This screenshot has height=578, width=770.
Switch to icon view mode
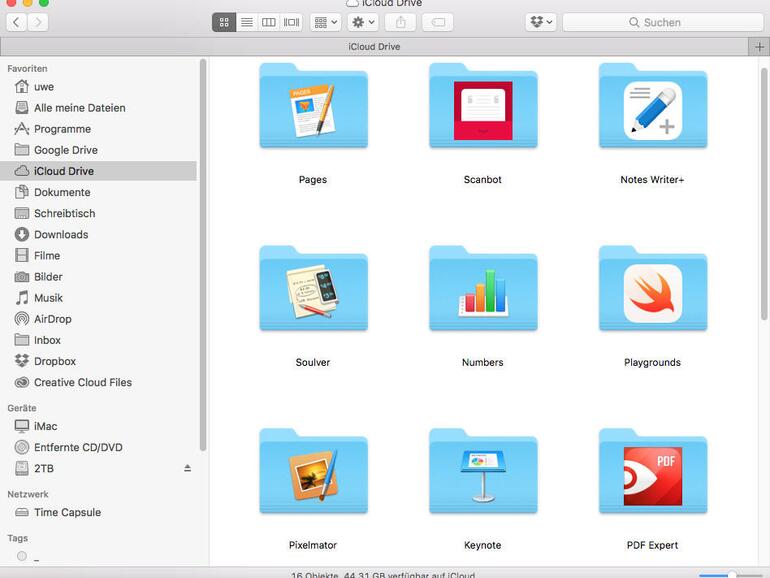click(224, 22)
